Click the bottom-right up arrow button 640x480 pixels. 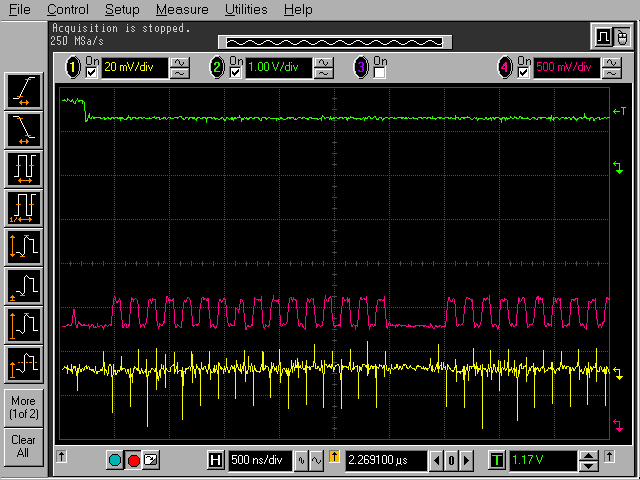click(x=609, y=456)
